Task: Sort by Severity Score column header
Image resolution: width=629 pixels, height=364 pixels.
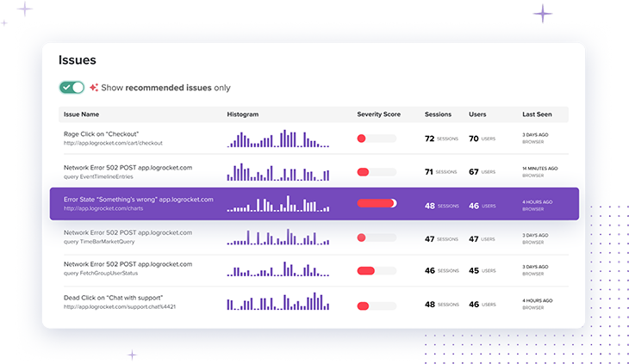Action: click(378, 114)
